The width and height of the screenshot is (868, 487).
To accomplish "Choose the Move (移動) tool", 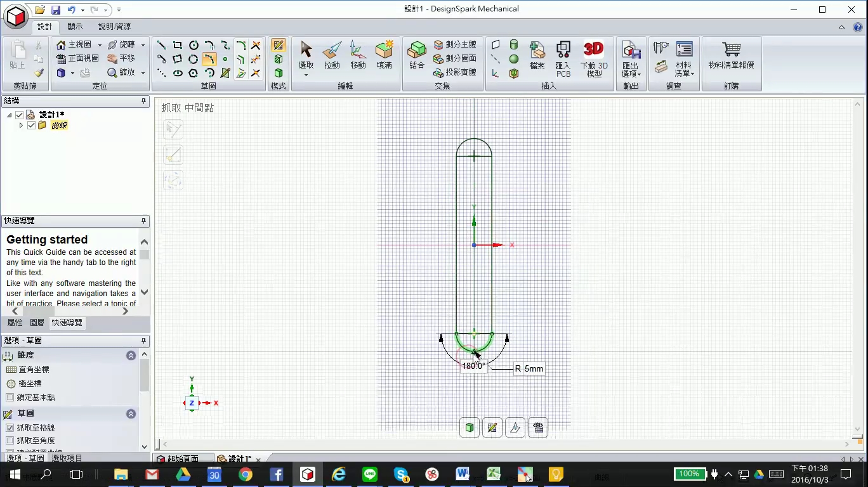I will tap(358, 55).
